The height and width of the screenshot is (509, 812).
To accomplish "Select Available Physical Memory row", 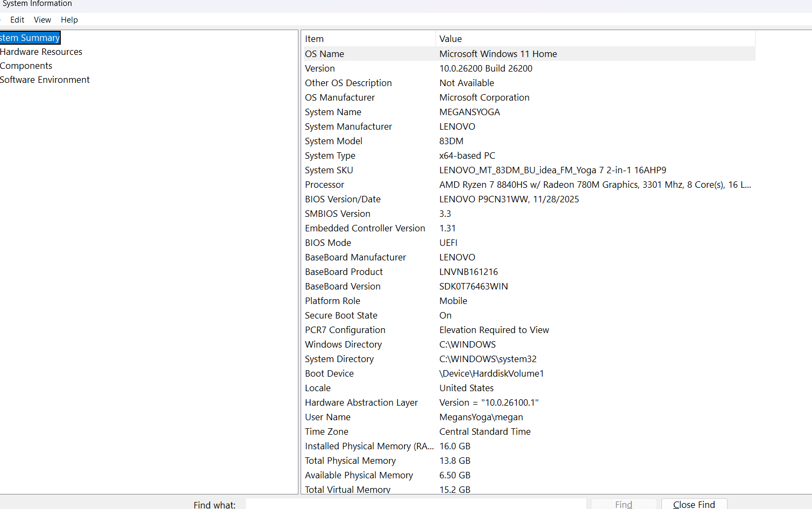I will click(359, 475).
